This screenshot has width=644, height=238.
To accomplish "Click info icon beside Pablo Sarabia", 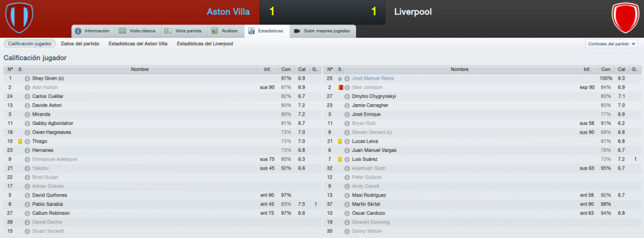I will 27,204.
